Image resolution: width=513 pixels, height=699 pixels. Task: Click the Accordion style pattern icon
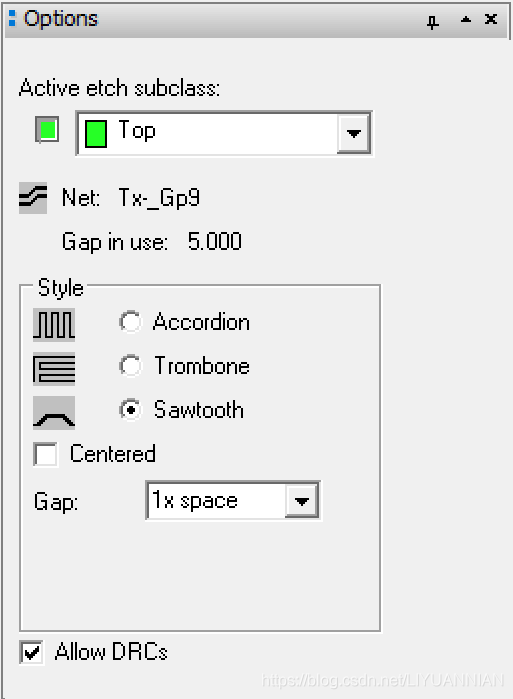[54, 324]
